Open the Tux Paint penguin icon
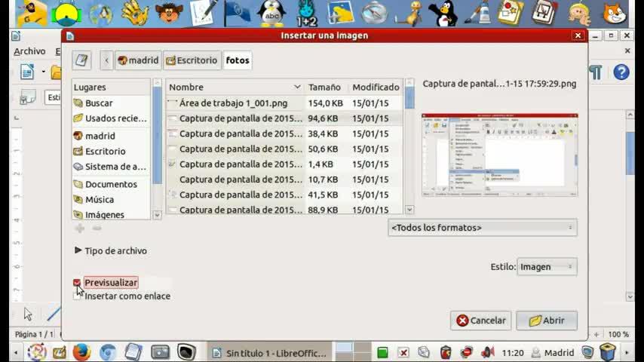The image size is (644, 362). tap(443, 13)
